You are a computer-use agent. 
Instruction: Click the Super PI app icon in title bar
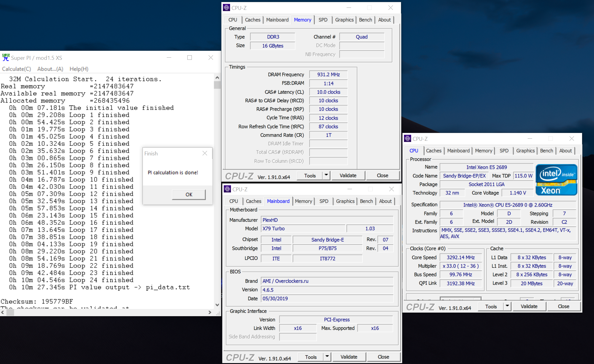tap(6, 57)
